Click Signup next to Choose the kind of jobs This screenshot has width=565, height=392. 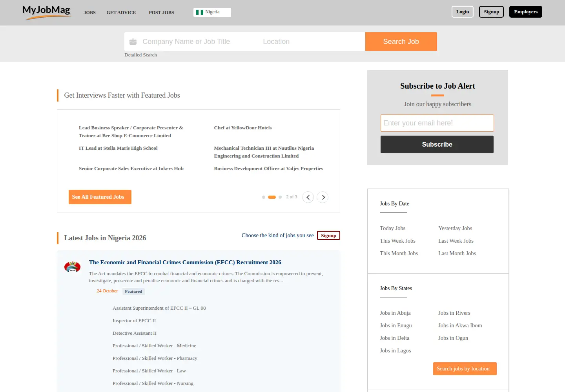point(328,236)
